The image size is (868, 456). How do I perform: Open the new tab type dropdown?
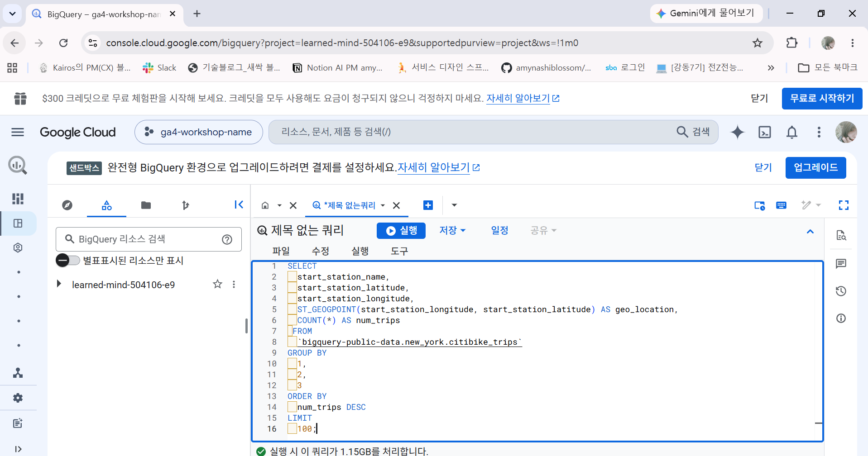pyautogui.click(x=454, y=205)
